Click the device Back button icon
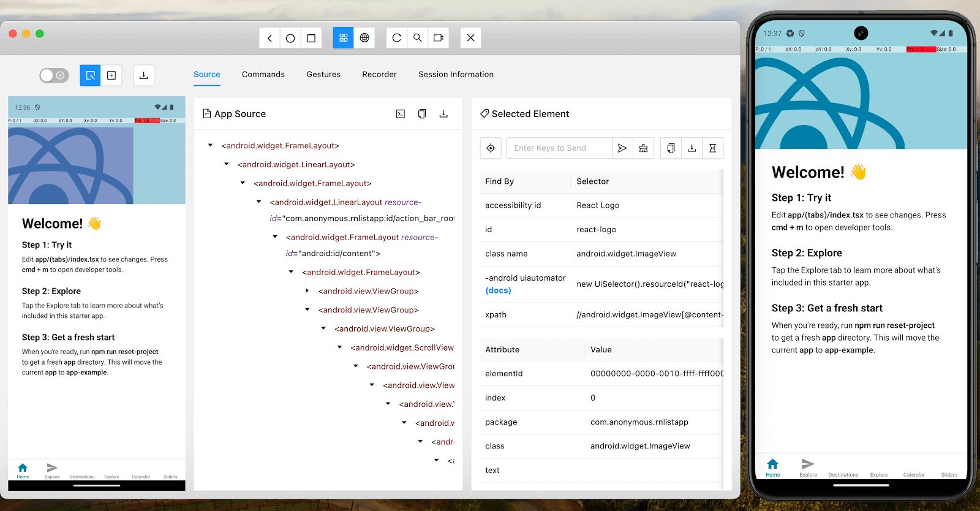The height and width of the screenshot is (511, 980). (269, 38)
